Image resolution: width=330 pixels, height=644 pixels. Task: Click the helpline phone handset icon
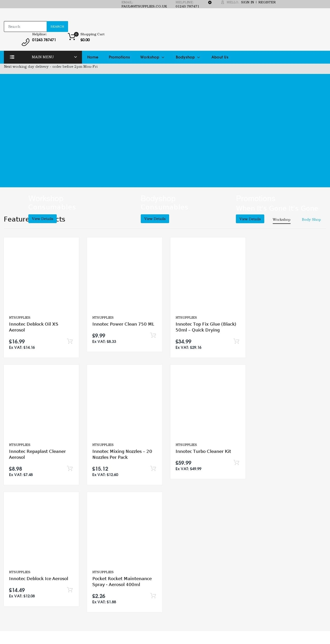pyautogui.click(x=26, y=42)
